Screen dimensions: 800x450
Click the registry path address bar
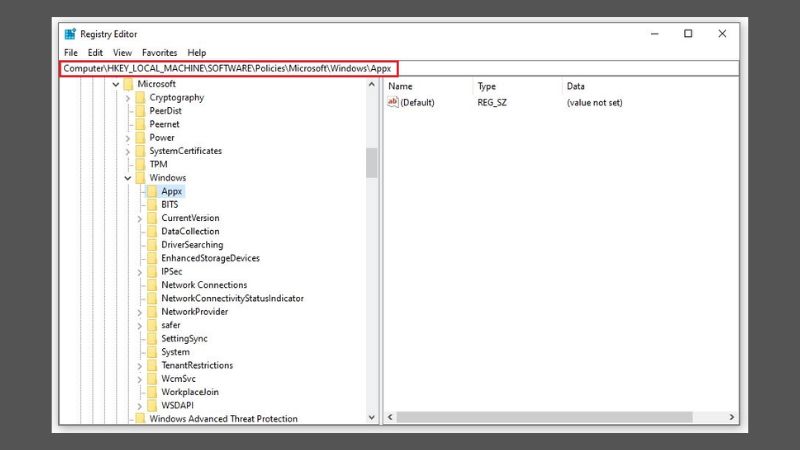pyautogui.click(x=400, y=68)
